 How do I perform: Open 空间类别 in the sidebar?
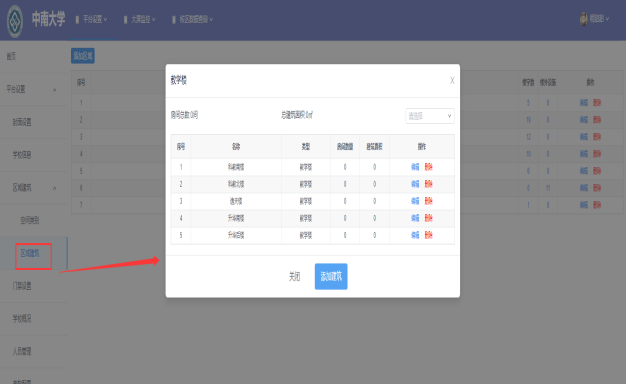[x=30, y=220]
